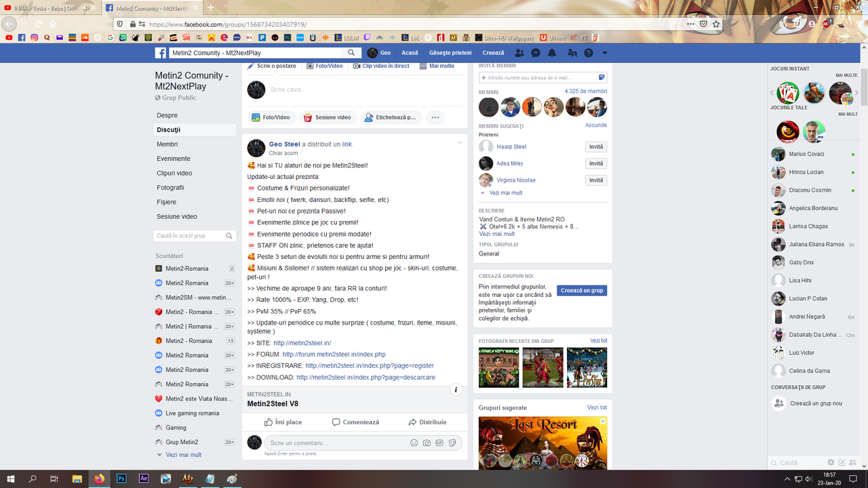Click Vezi tot for recent group photos
The image size is (868, 488).
click(x=599, y=340)
